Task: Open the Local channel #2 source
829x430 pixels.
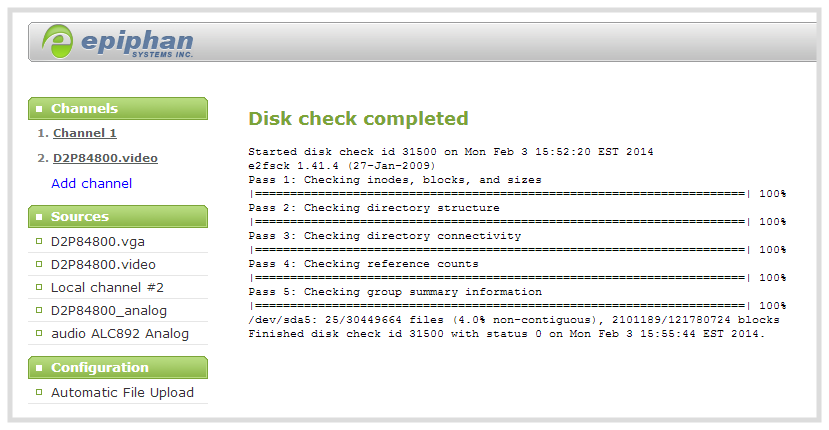Action: tap(107, 287)
